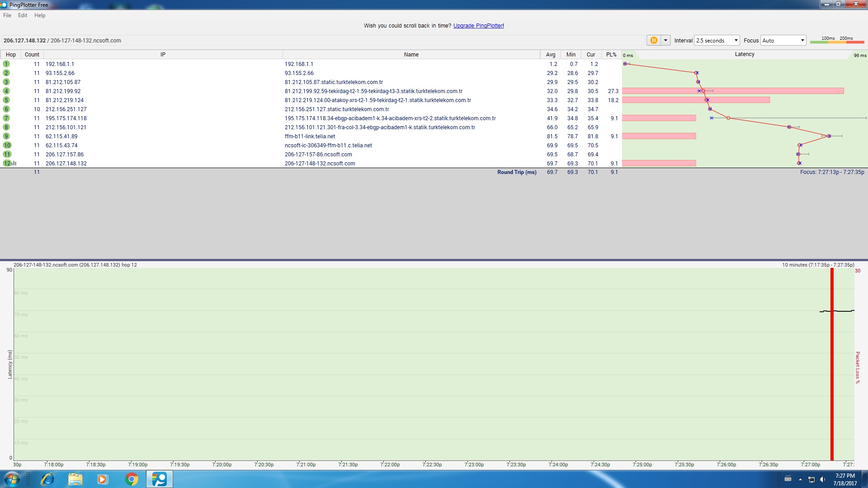Click the Focus: 7:27:13p - 7:27:35p text
The image size is (868, 488).
(832, 172)
